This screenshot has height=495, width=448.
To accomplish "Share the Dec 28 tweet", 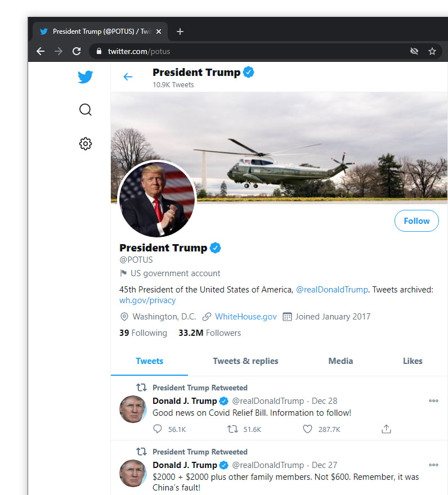I will (x=386, y=429).
